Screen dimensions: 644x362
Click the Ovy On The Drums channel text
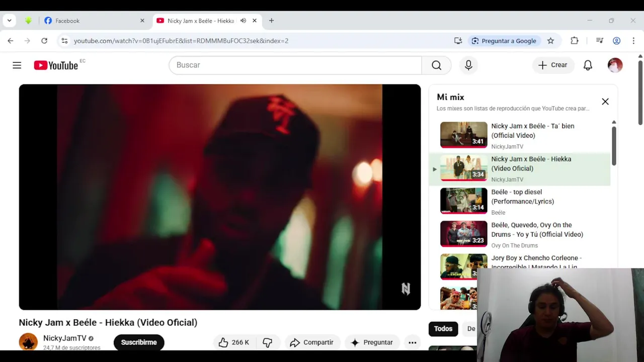coord(514,245)
